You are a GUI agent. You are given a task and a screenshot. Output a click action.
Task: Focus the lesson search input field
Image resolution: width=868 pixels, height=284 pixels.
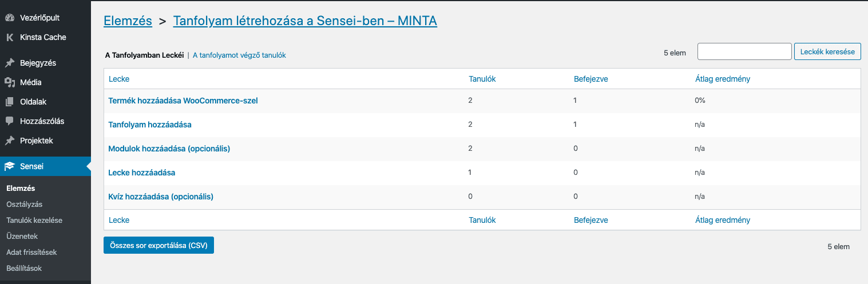(744, 51)
